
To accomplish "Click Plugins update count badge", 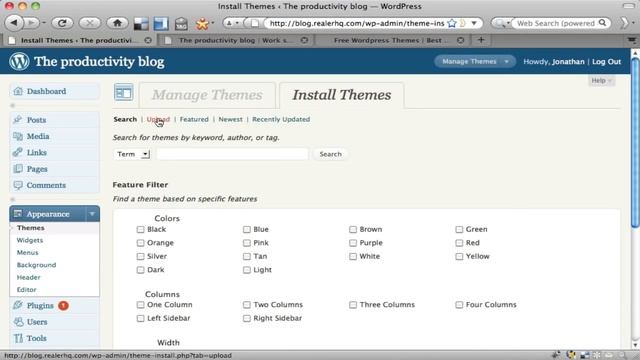I will [x=63, y=305].
